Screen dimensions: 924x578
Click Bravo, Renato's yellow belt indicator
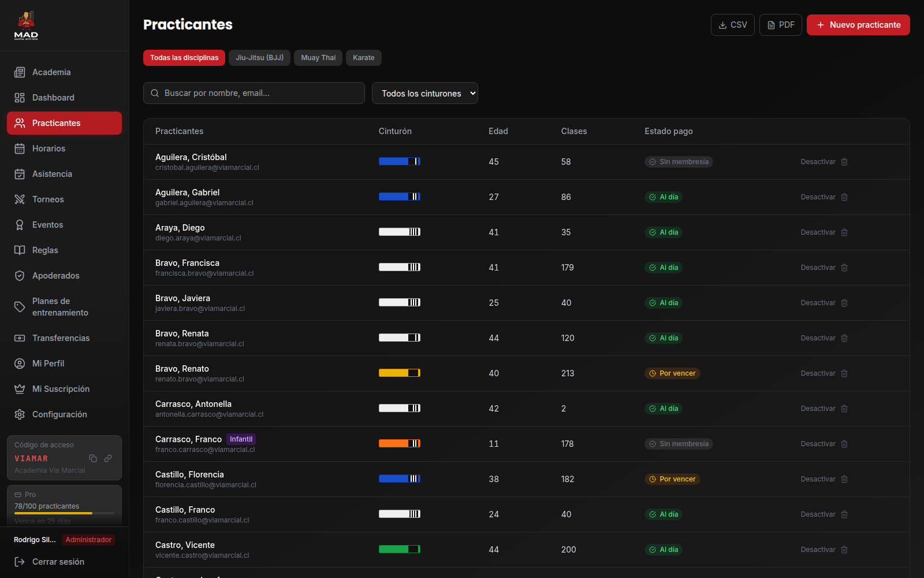tap(400, 373)
